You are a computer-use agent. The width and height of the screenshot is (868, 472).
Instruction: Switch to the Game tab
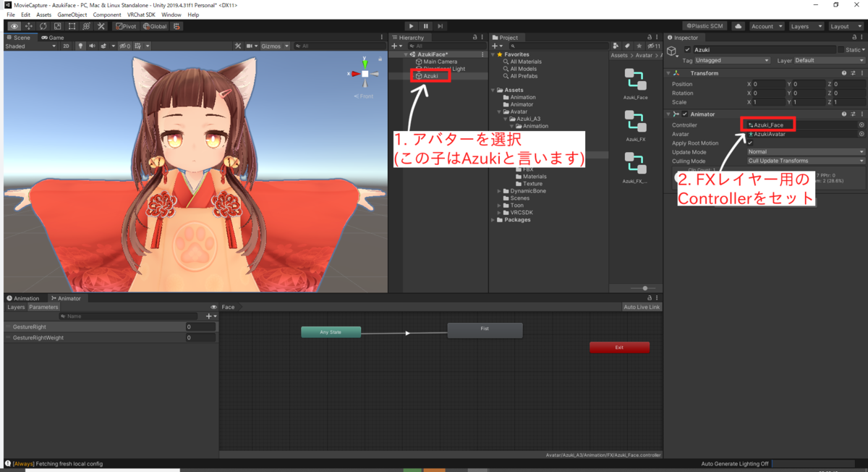coord(53,37)
